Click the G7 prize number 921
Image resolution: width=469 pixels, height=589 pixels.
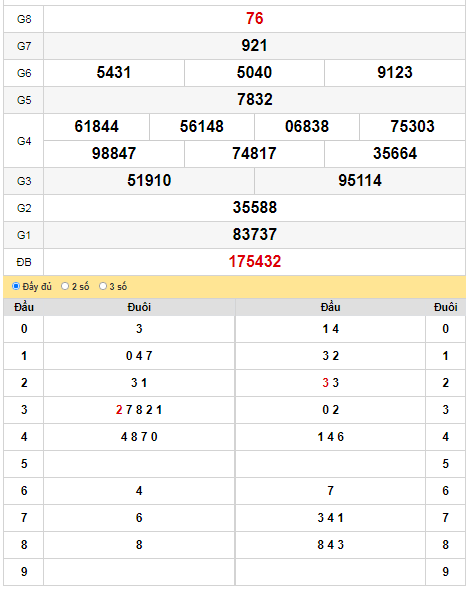255,45
